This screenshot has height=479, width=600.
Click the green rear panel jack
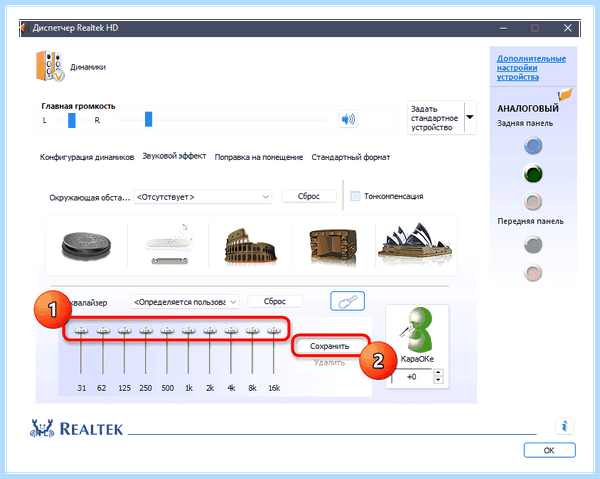click(533, 173)
